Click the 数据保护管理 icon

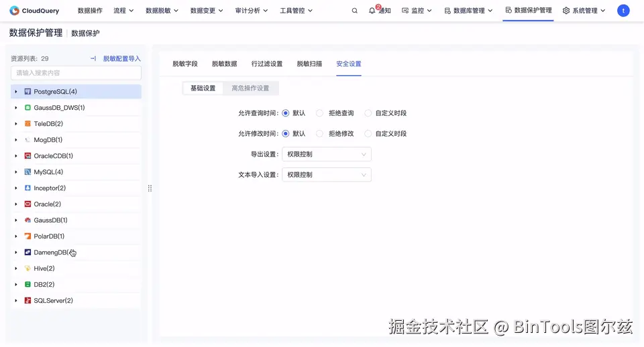click(508, 10)
